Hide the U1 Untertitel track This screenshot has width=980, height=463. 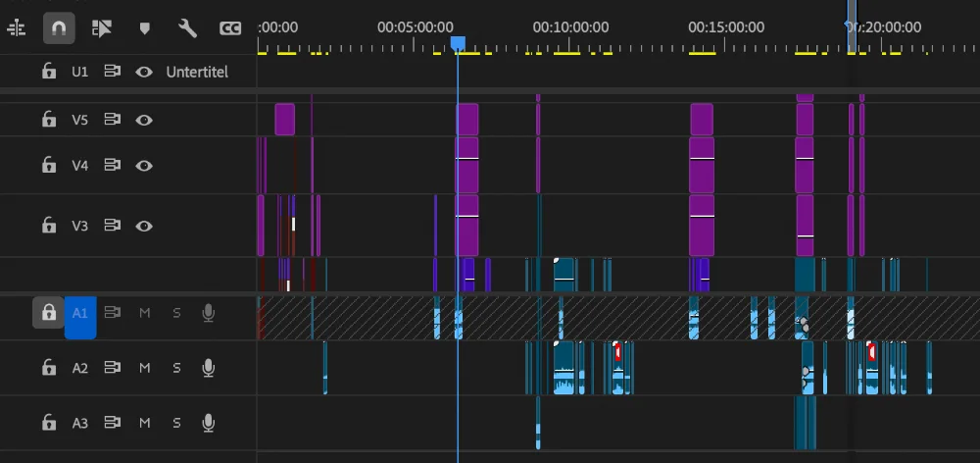coord(144,72)
